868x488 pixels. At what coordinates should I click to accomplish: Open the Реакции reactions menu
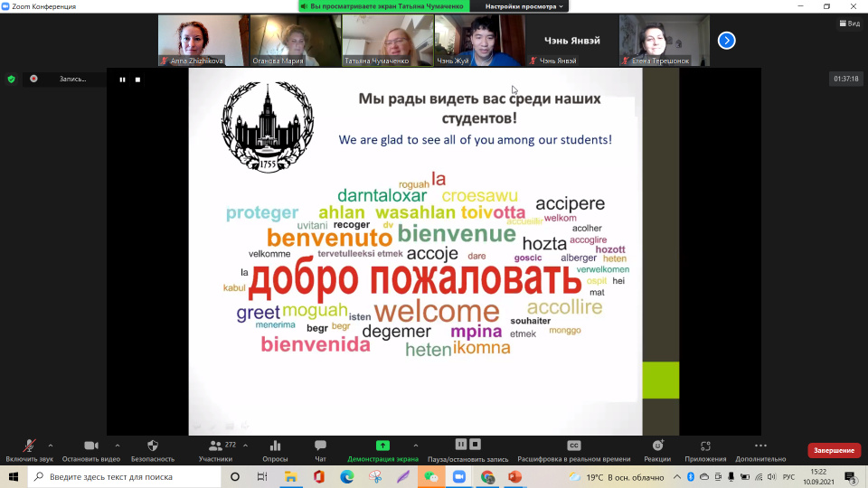point(657,446)
